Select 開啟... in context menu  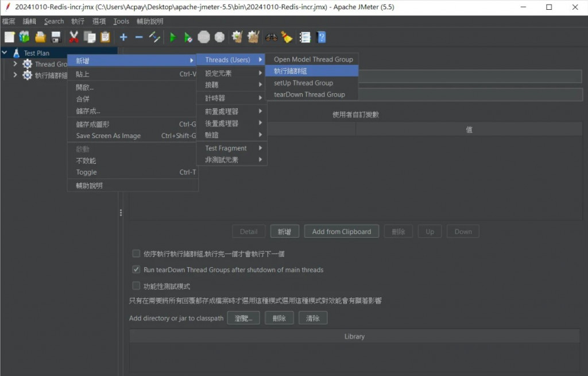[x=133, y=87]
